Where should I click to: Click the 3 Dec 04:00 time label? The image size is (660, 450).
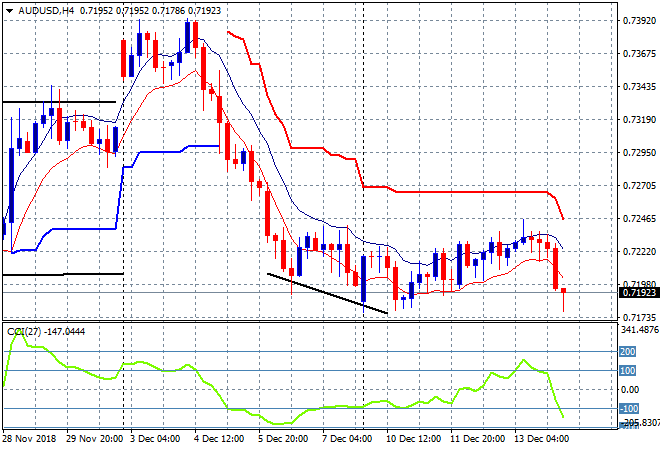[154, 439]
